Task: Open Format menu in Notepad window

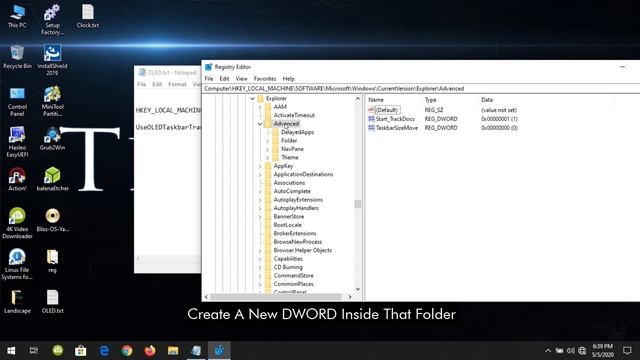Action: 177,84
